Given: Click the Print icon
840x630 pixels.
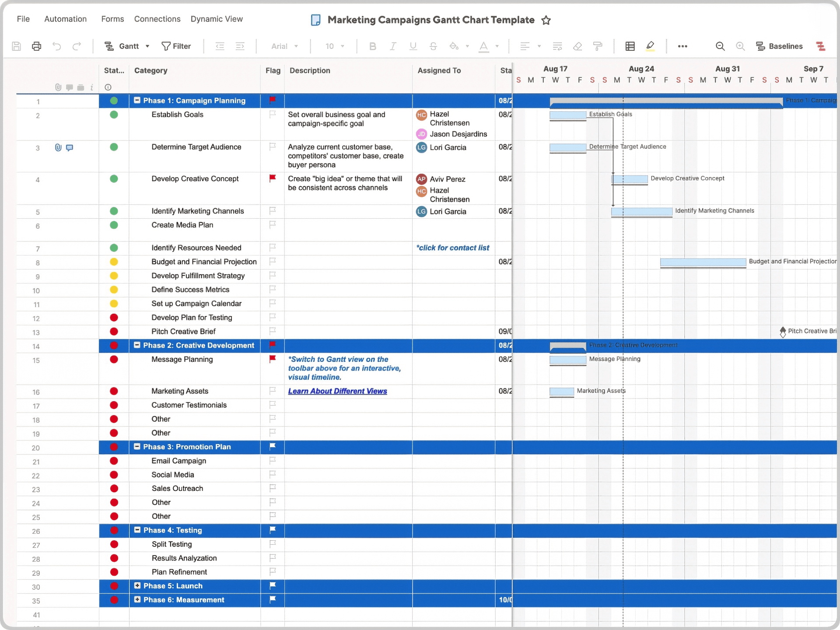Looking at the screenshot, I should pos(36,46).
